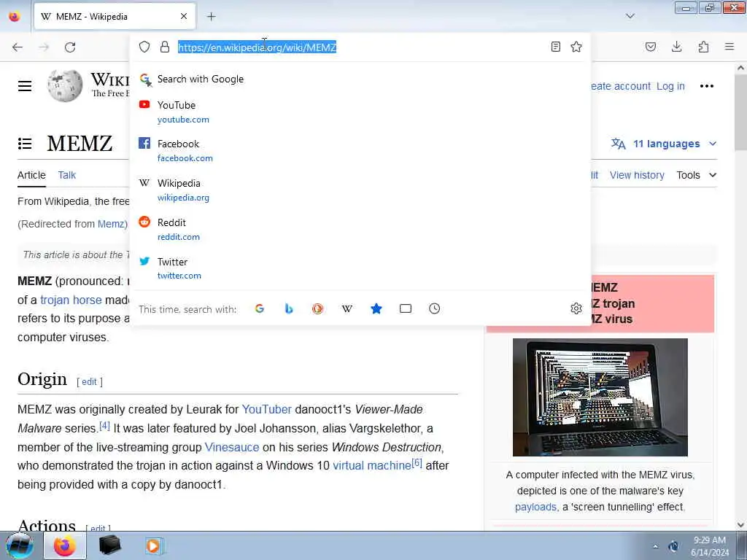
Task: Open the payloads link in caption
Action: 535,507
